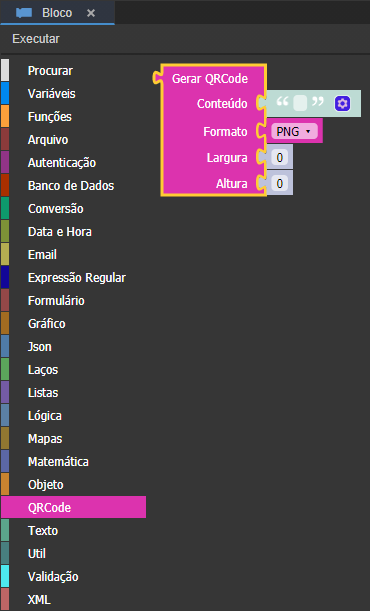The image size is (370, 611).
Task: Click the Largura number field
Action: tap(279, 157)
